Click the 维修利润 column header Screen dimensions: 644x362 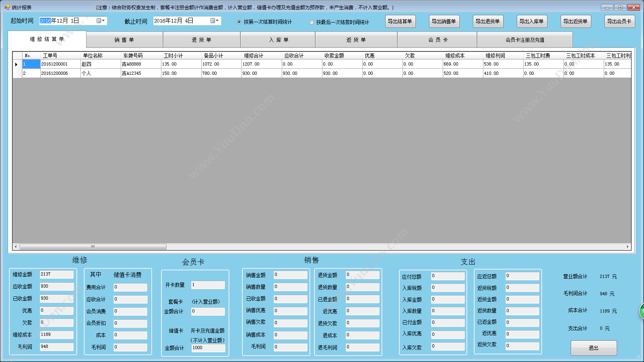point(503,56)
